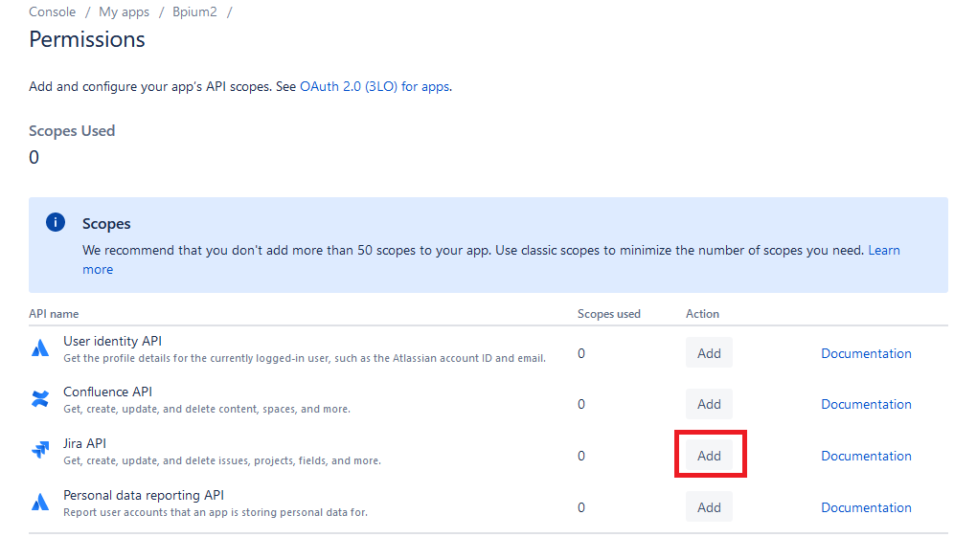The height and width of the screenshot is (560, 977).
Task: Click the API name column header
Action: tap(54, 314)
